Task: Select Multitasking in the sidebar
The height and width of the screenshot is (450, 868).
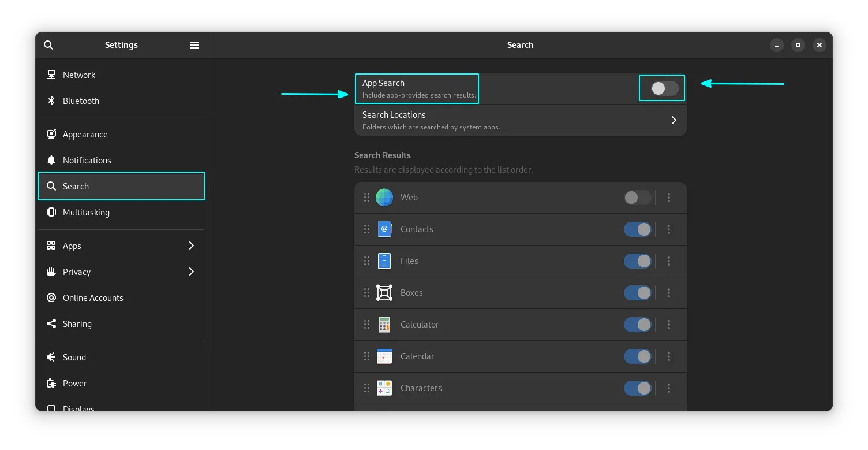Action: (x=86, y=213)
